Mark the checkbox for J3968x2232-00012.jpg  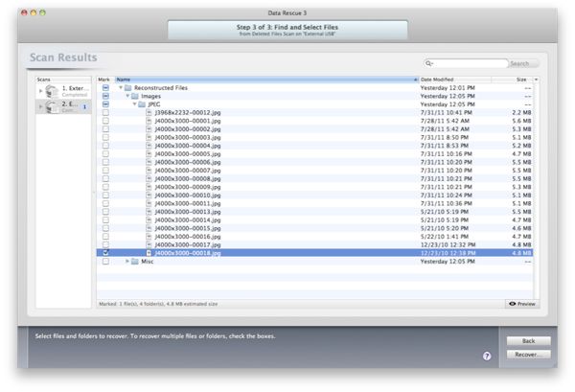click(105, 112)
